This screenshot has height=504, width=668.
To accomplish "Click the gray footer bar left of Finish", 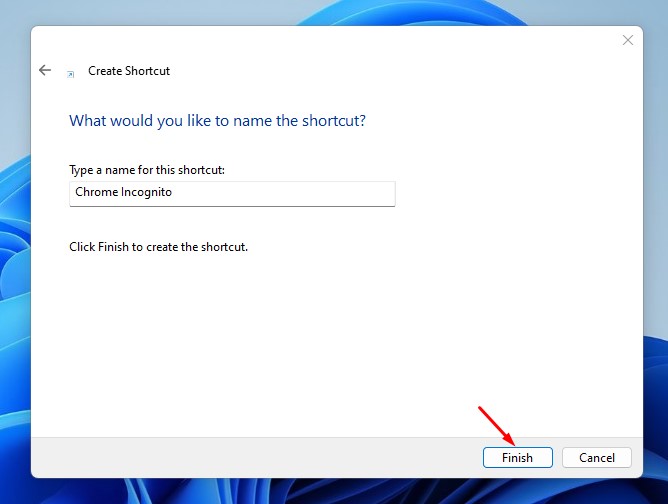I will (250, 457).
